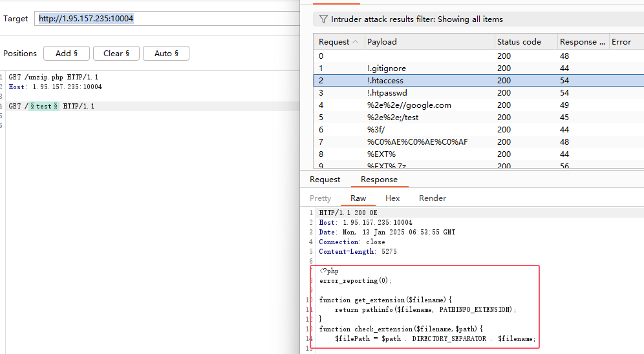Select the !.gitignore payload row
This screenshot has height=354, width=644.
pos(387,68)
